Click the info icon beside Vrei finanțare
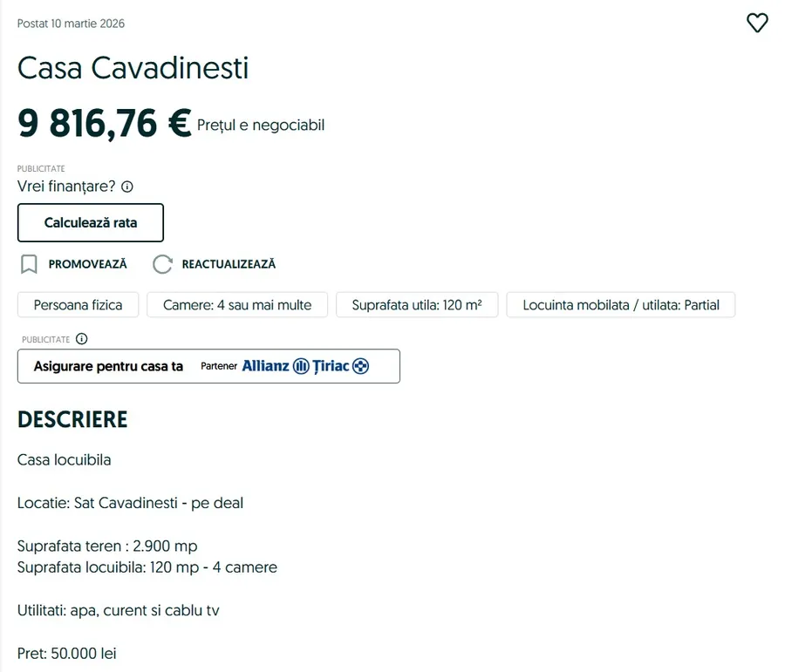This screenshot has height=672, width=785. [x=127, y=187]
